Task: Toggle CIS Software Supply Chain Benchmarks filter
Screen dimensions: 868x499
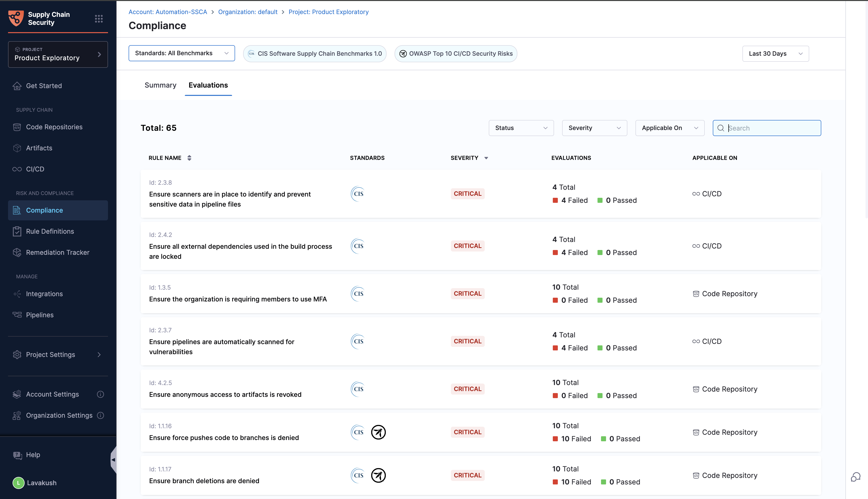Action: (315, 53)
